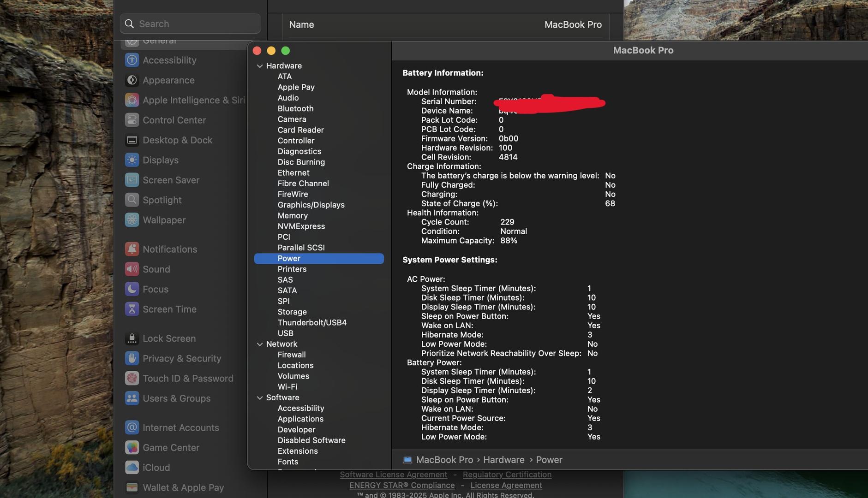
Task: Select Disc Burning entry
Action: (301, 162)
